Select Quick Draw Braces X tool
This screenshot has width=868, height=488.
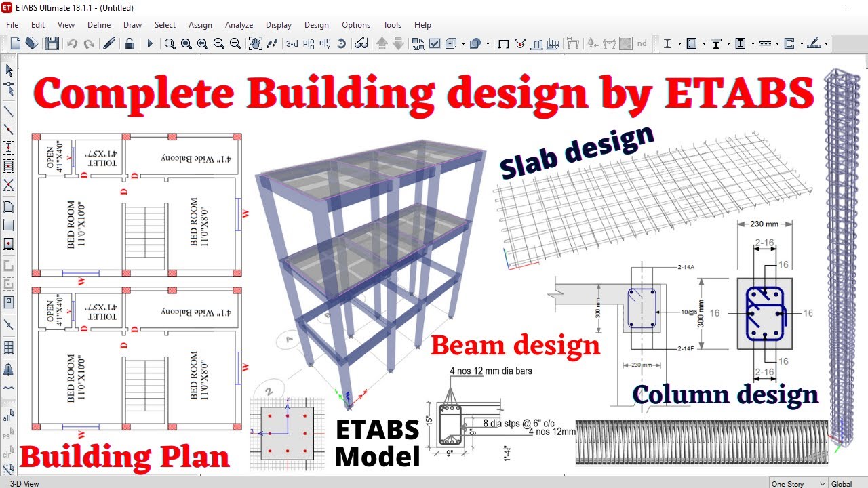(x=9, y=184)
